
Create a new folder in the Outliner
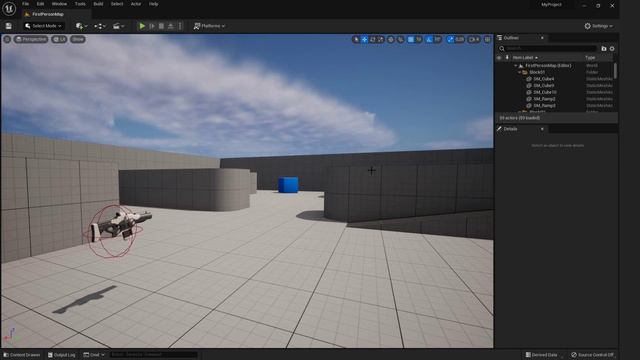(x=604, y=49)
